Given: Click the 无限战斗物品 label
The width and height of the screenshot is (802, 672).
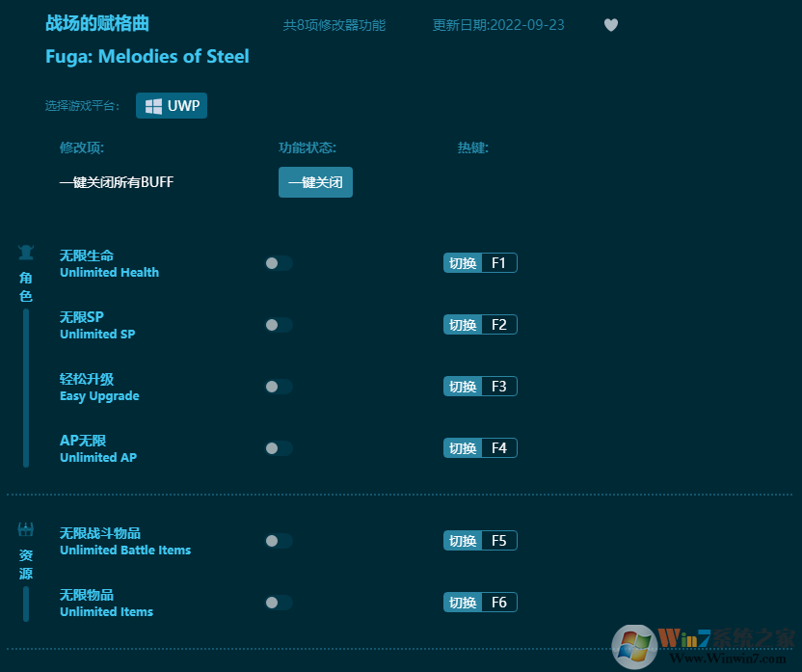Looking at the screenshot, I should point(100,533).
